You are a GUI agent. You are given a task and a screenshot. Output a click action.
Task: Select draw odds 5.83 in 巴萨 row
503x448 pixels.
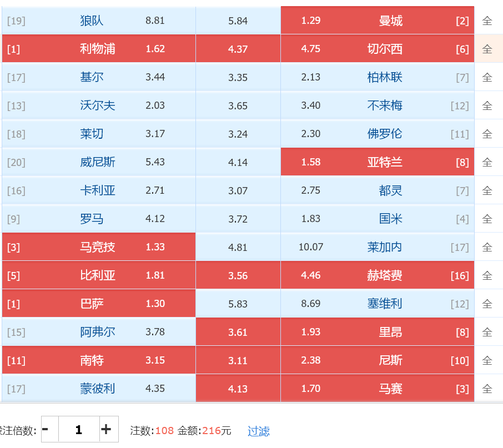click(238, 303)
